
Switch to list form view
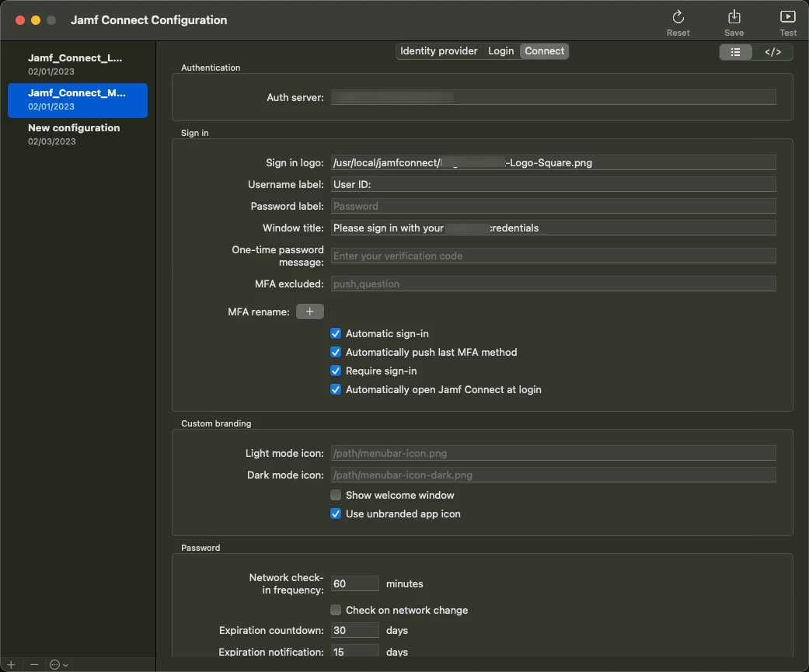(x=735, y=52)
